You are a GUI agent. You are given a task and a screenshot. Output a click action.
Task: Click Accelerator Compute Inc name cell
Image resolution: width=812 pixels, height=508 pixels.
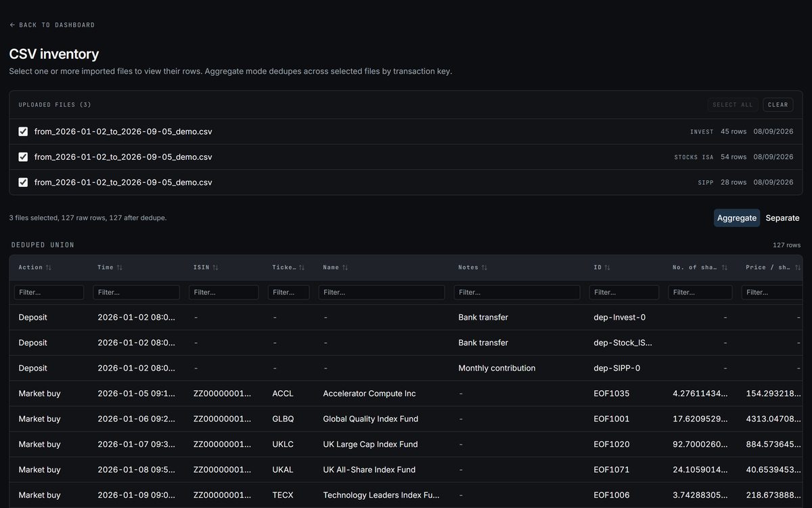pos(369,394)
